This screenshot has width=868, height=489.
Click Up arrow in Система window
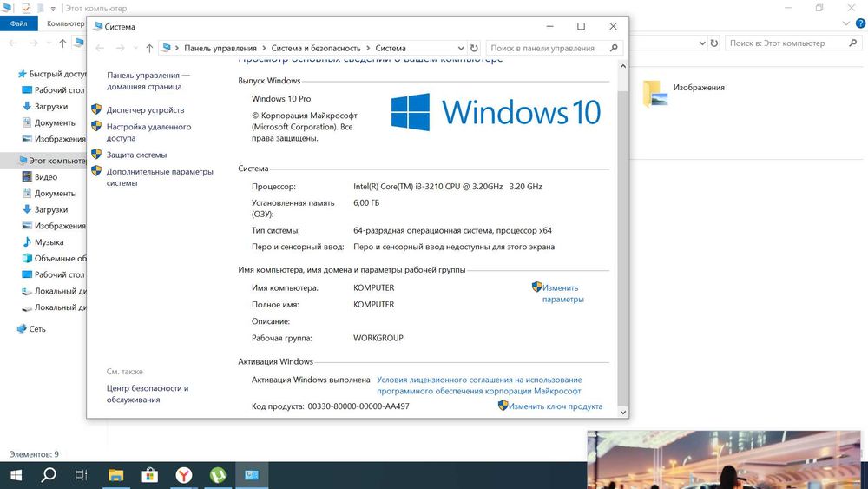(x=149, y=48)
